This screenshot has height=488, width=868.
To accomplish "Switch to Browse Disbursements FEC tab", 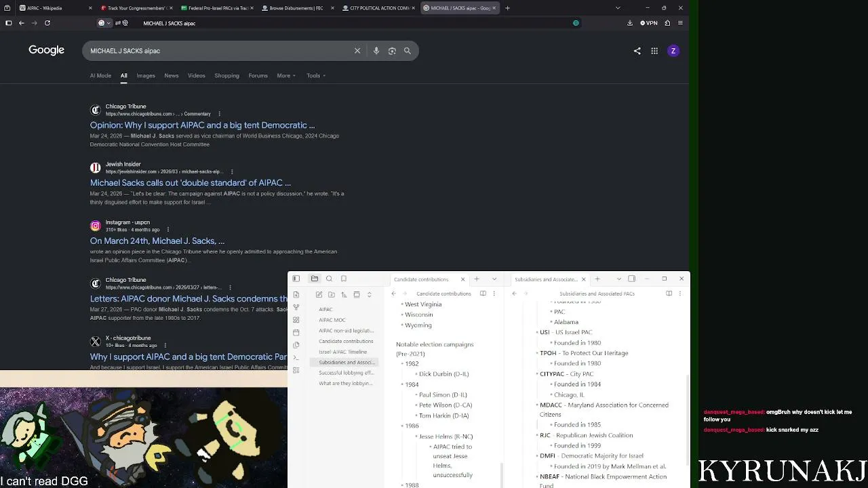I will pyautogui.click(x=296, y=8).
